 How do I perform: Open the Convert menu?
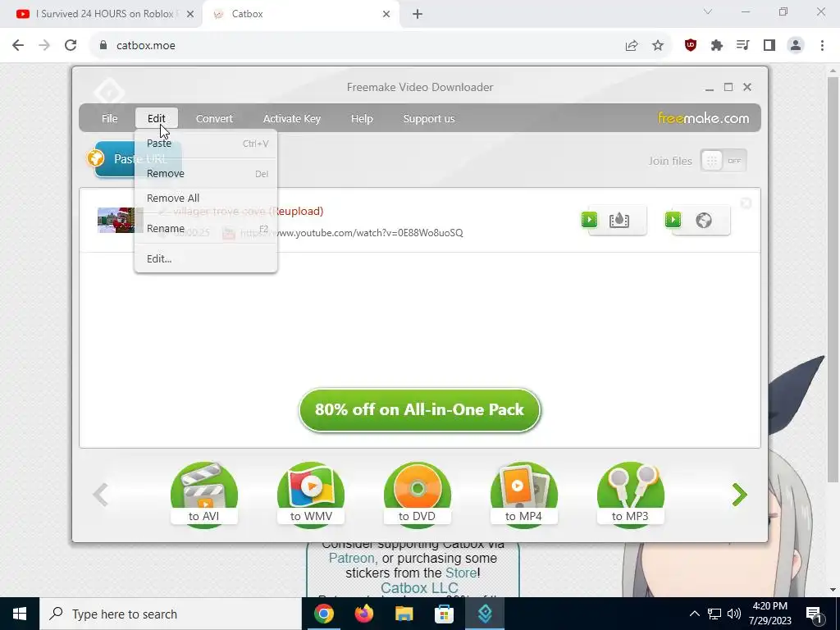coord(214,118)
